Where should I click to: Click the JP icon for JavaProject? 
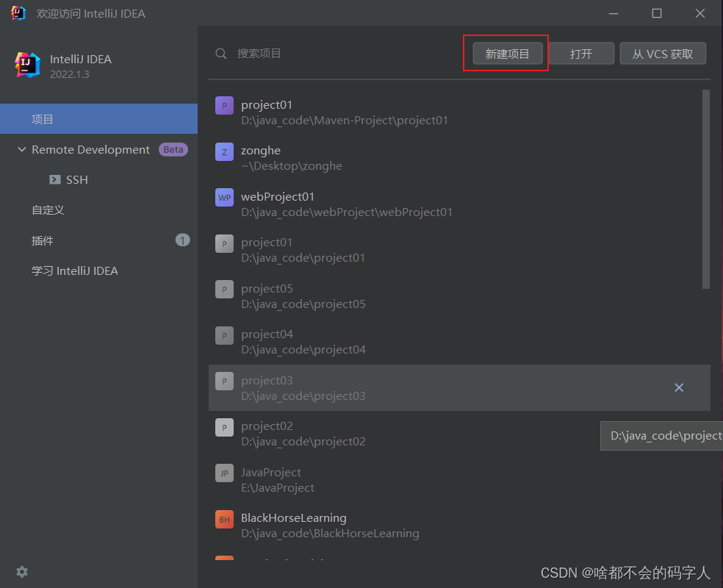[224, 473]
